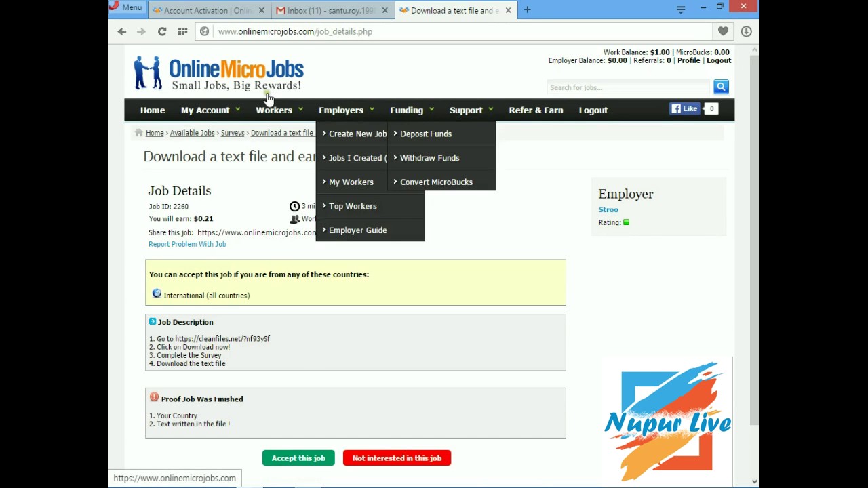Image resolution: width=868 pixels, height=488 pixels.
Task: Expand the Funding dropdown menu
Action: pos(412,110)
